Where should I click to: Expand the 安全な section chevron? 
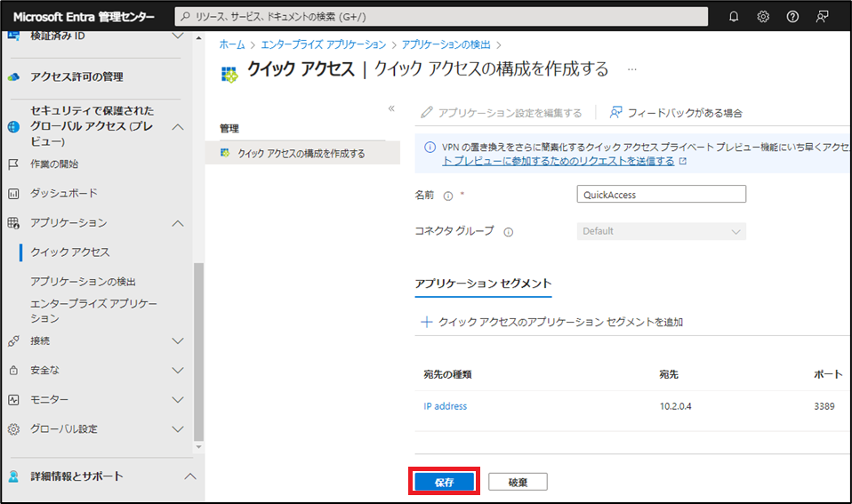178,371
